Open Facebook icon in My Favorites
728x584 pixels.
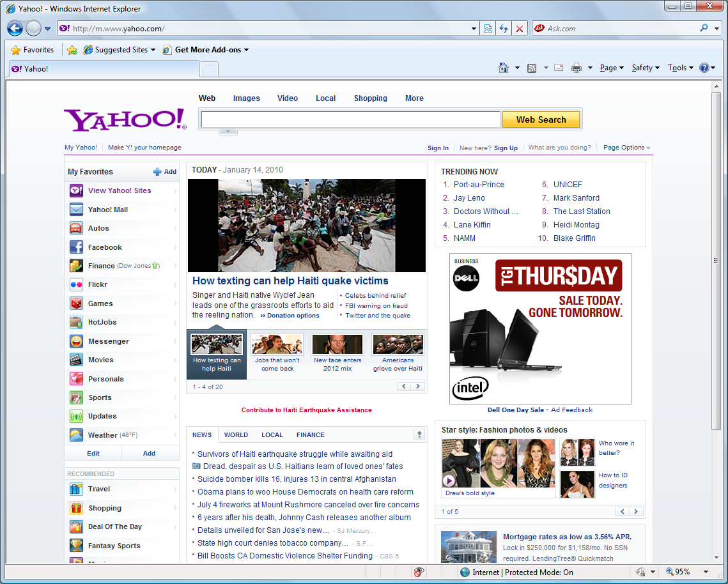tap(76, 247)
